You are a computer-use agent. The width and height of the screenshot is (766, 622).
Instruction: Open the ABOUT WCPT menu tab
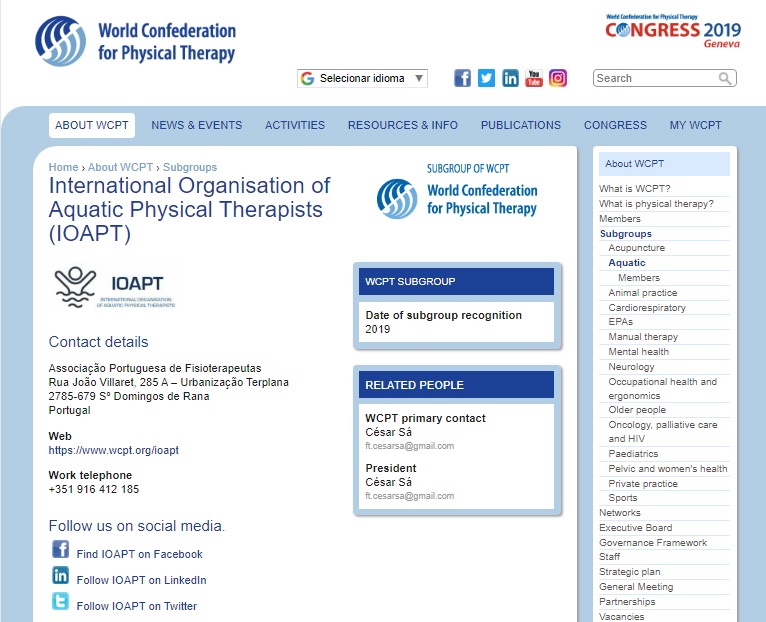[x=92, y=125]
